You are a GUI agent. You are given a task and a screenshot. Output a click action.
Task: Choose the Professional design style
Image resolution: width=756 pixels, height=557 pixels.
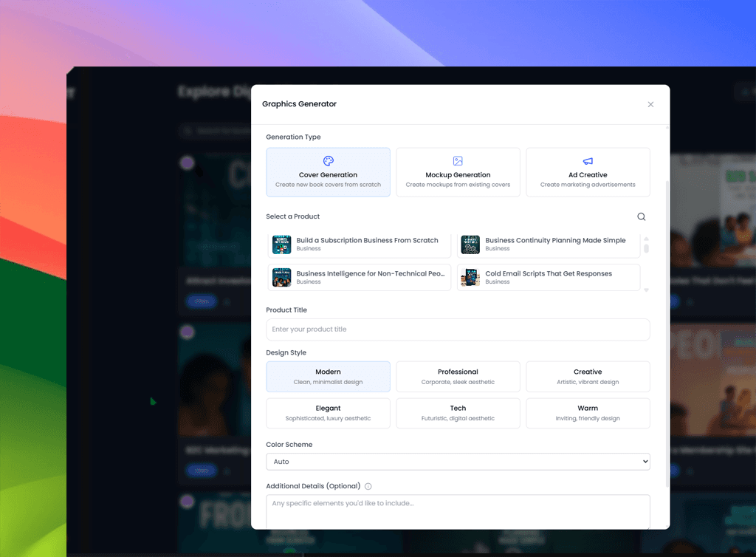[458, 377]
